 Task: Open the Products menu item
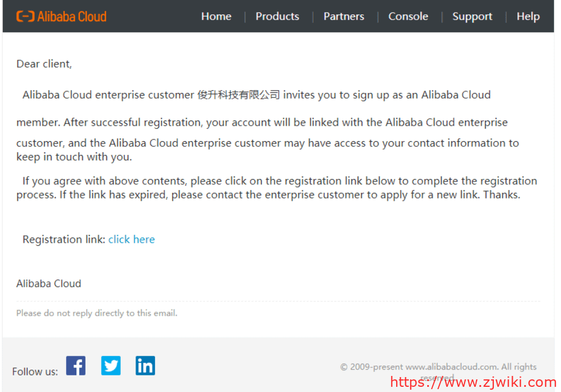pos(277,16)
